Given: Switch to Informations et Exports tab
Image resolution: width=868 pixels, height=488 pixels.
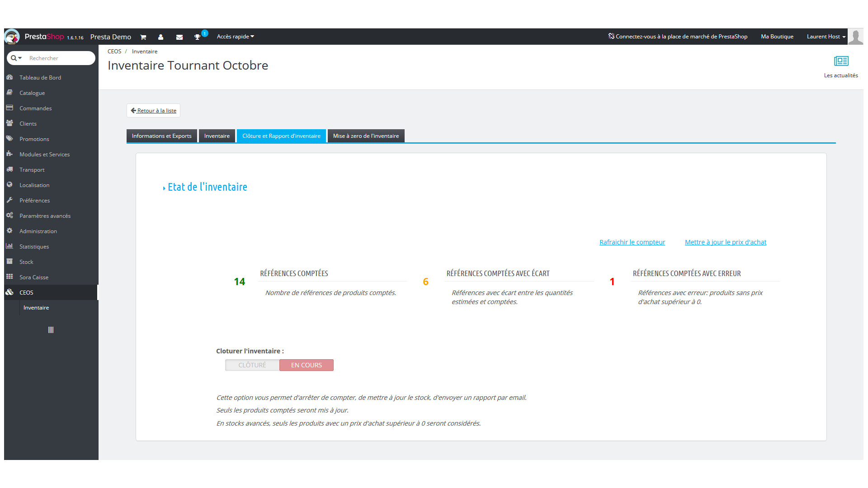Looking at the screenshot, I should (x=161, y=136).
